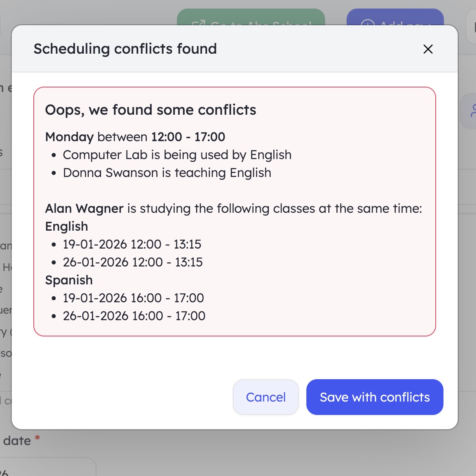Screen dimensions: 476x476
Task: Click Save with conflicts
Action: 374,397
